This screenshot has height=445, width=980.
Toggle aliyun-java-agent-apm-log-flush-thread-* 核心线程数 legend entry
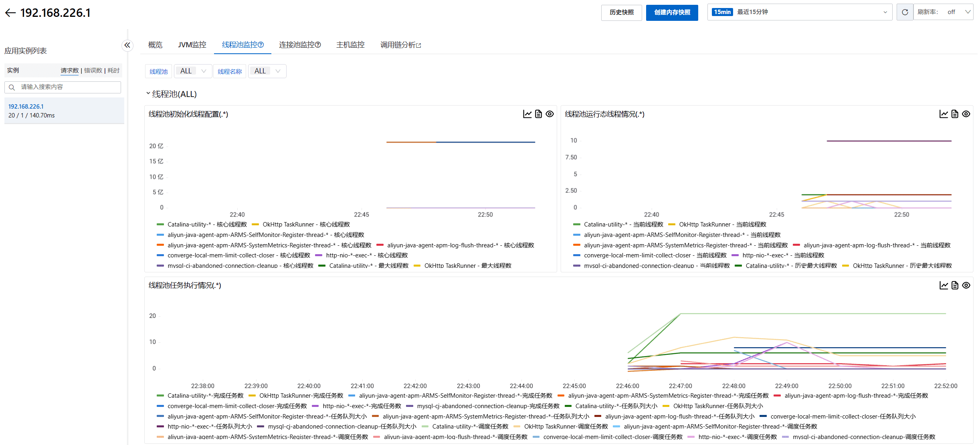coord(455,245)
